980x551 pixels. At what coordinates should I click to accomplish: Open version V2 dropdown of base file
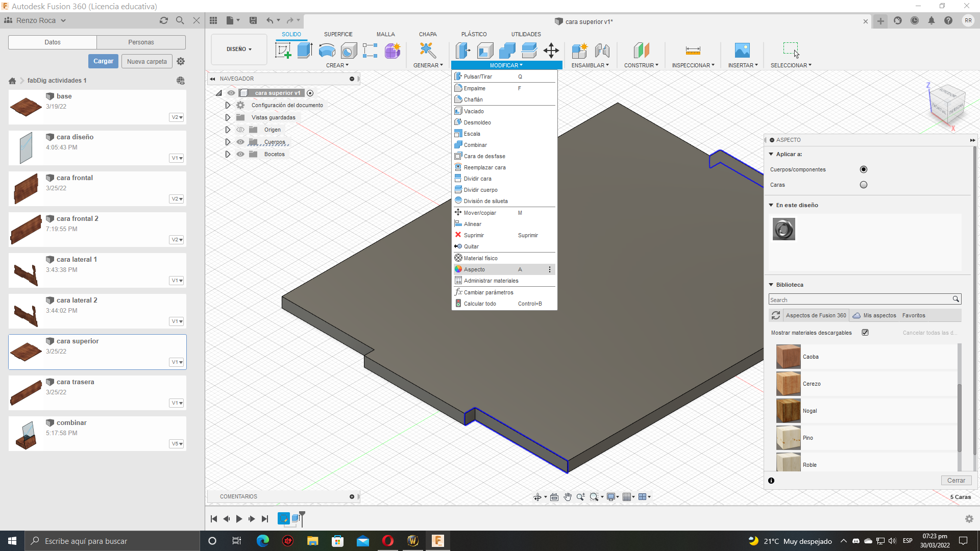click(177, 117)
